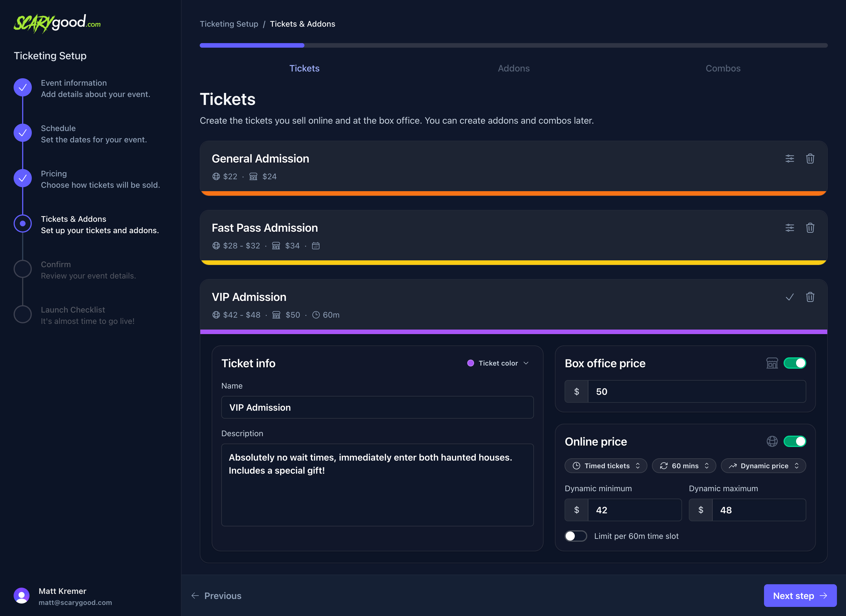Click the purple ticket color swatch
This screenshot has height=616, width=846.
[x=471, y=363]
